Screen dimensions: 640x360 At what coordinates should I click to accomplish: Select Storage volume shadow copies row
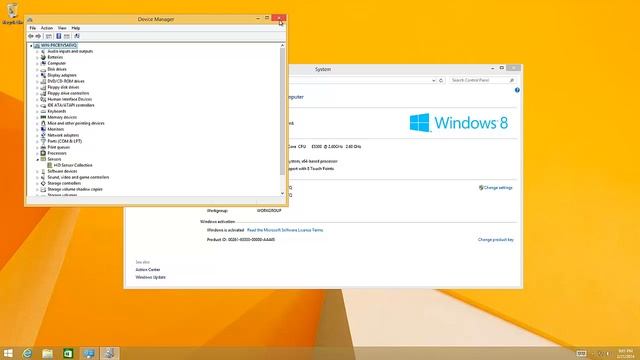pos(75,189)
